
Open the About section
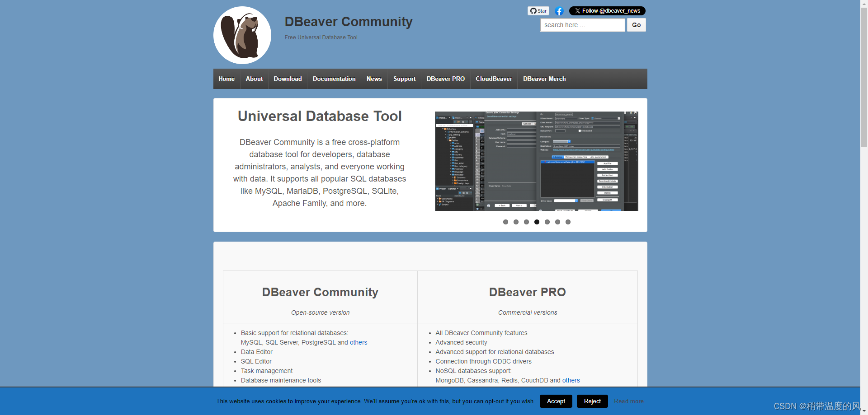coord(254,79)
